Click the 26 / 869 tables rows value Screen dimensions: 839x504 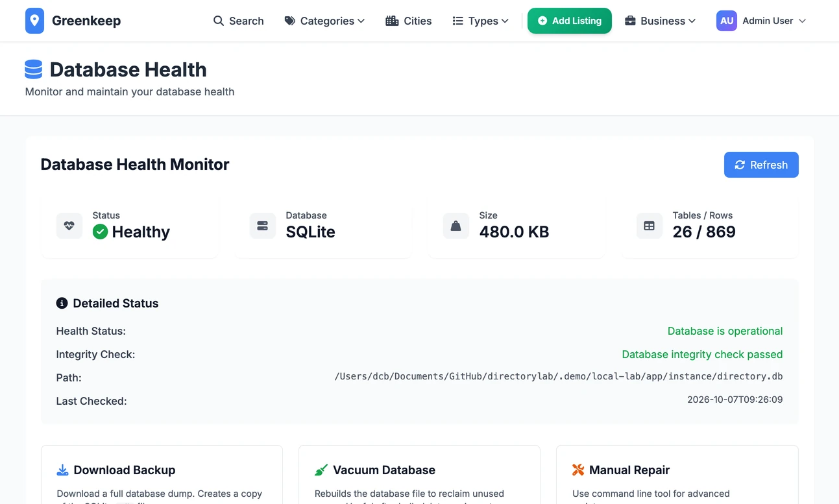click(704, 232)
